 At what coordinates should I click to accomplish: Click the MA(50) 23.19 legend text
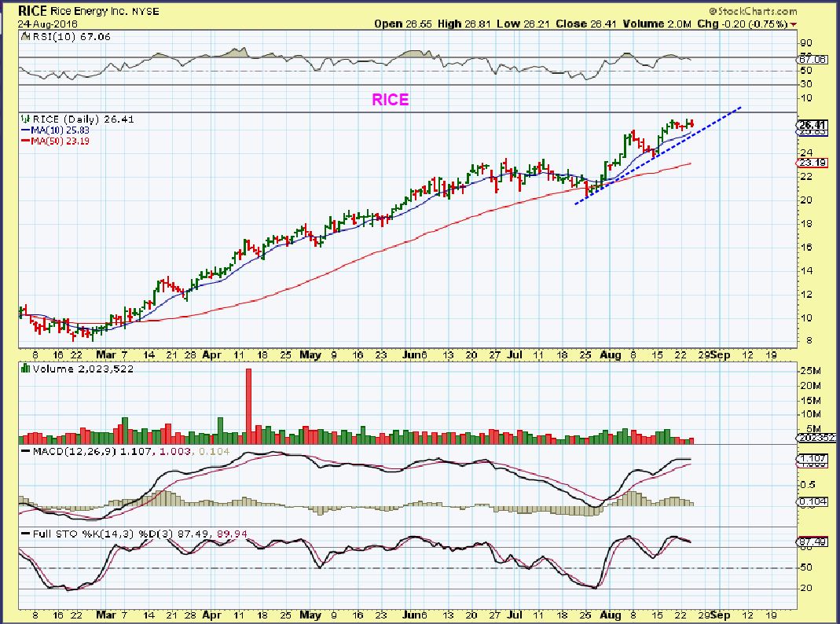60,141
